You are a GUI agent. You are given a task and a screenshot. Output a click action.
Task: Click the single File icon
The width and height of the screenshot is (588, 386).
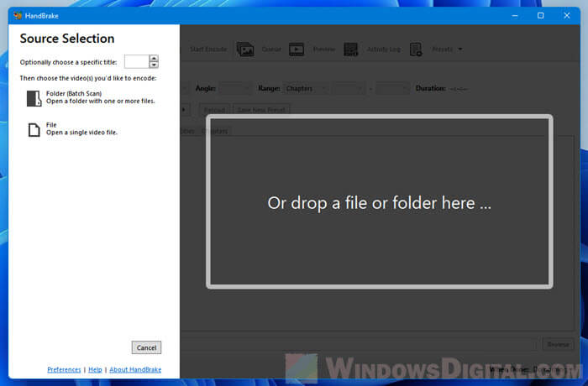point(34,130)
